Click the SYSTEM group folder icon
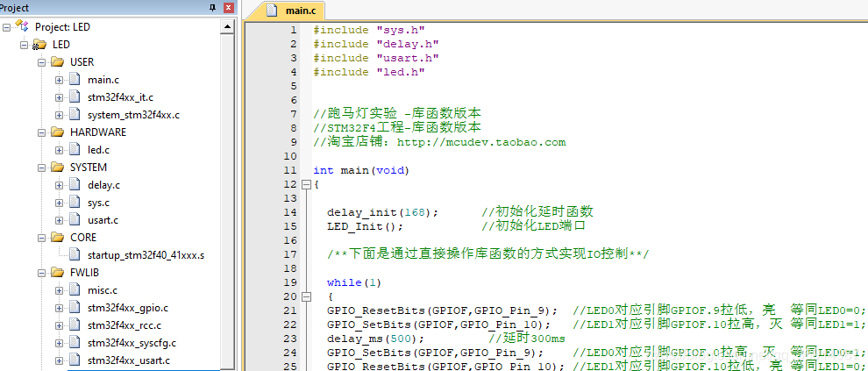Viewport: 868px width, 371px height. click(x=57, y=168)
